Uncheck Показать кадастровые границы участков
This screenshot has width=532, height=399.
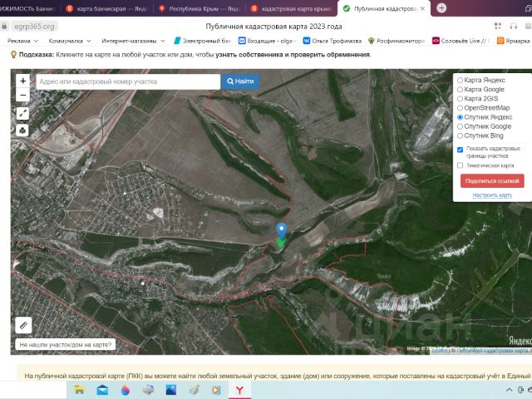coord(461,150)
